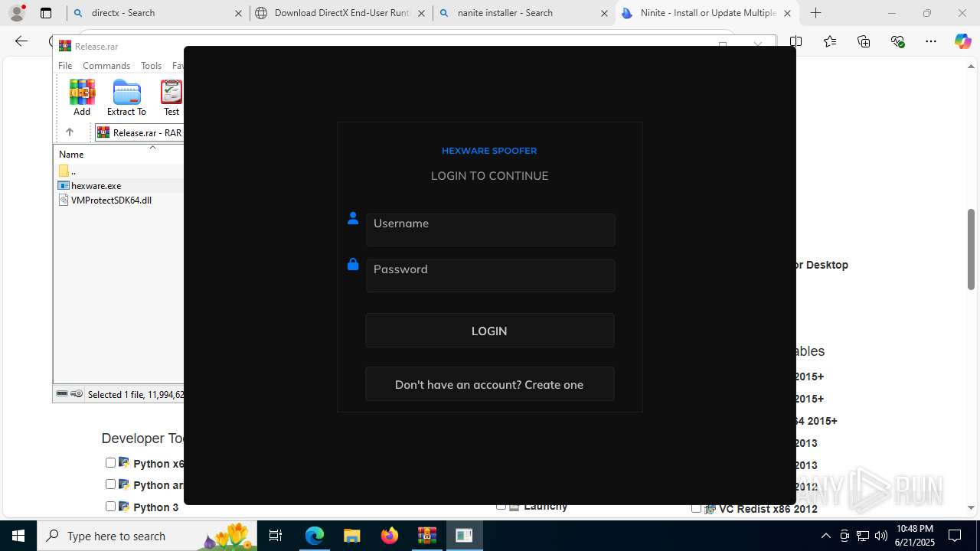Open the notifications center icon
Screen dimensions: 980x551
[955, 536]
